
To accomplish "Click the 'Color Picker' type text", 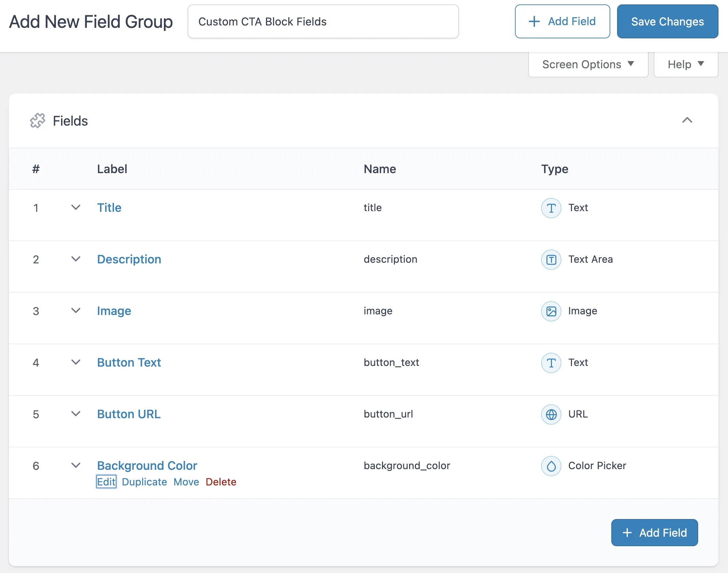I will coord(597,466).
